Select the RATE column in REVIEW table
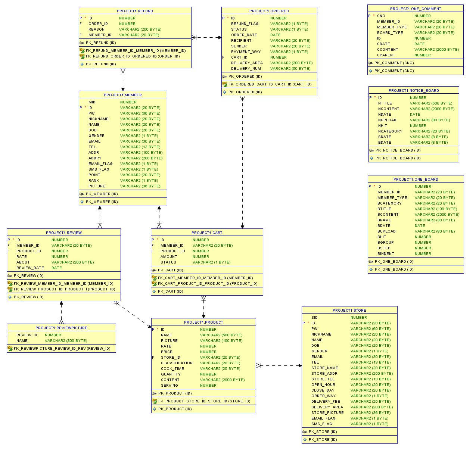Viewport: 476px width, 458px height. click(x=21, y=256)
